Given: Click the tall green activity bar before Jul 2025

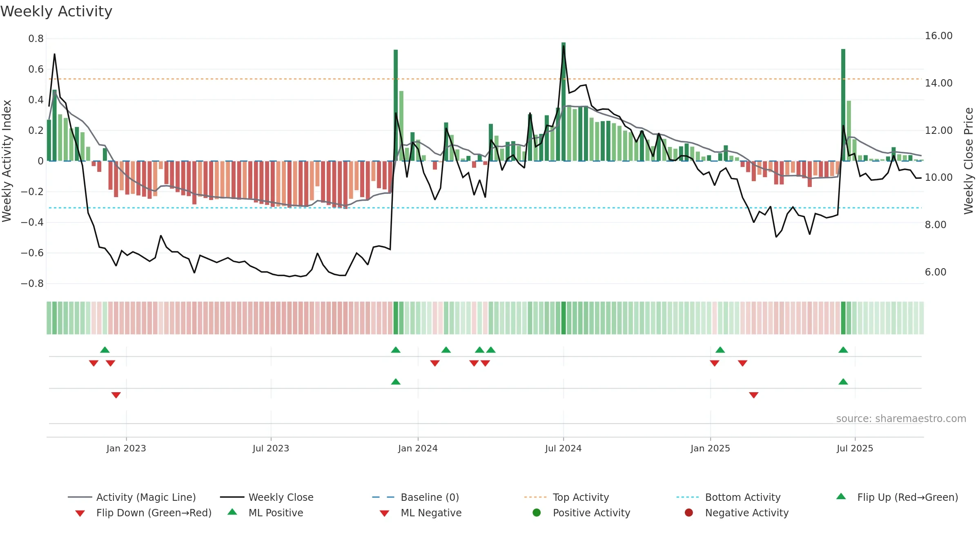Looking at the screenshot, I should [843, 105].
